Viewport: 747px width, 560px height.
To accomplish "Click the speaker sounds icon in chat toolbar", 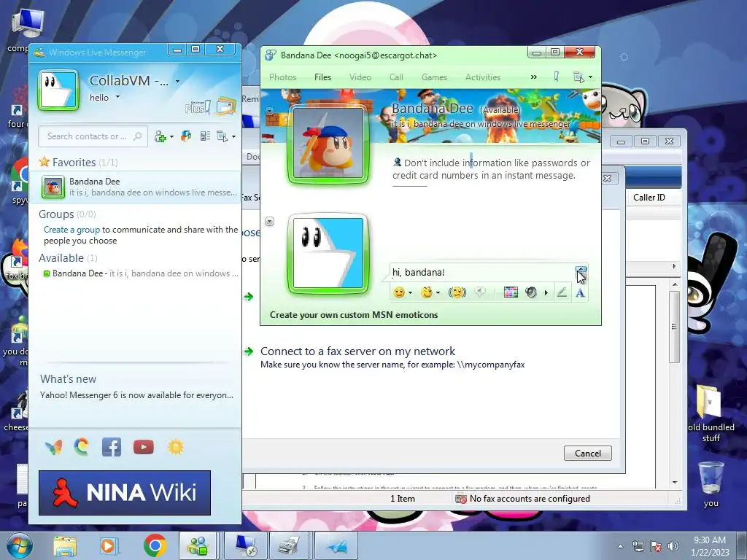I will tap(531, 292).
